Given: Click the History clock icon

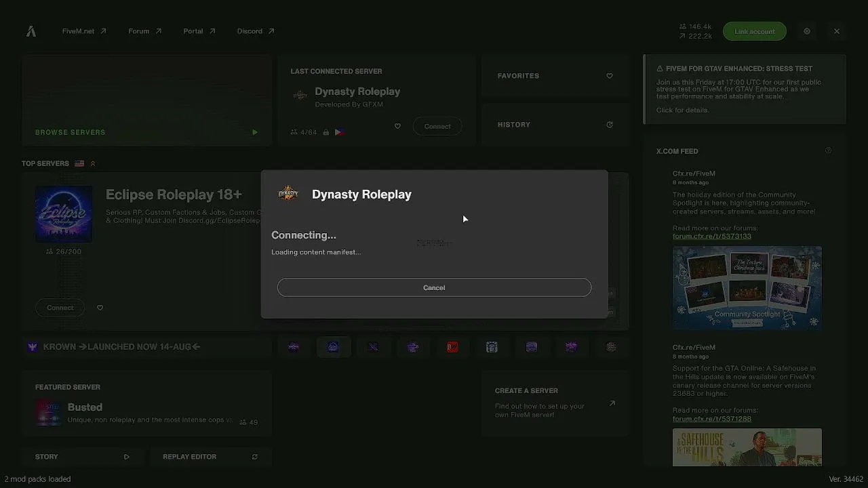Looking at the screenshot, I should click(610, 125).
